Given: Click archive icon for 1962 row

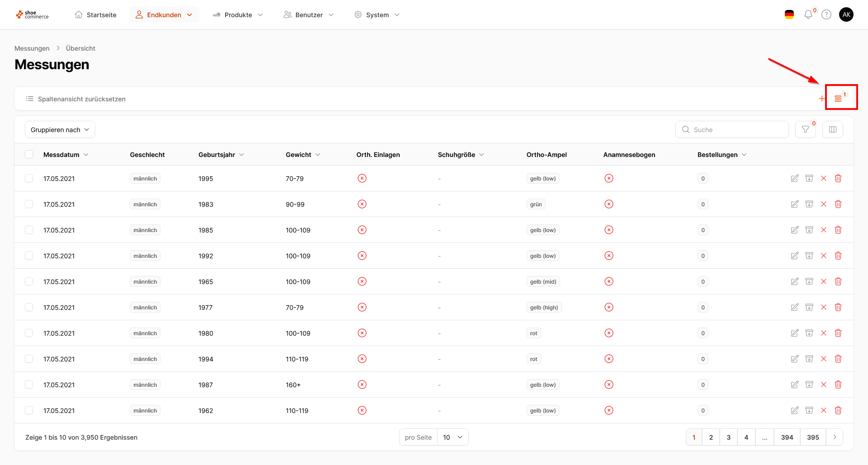Looking at the screenshot, I should (809, 410).
